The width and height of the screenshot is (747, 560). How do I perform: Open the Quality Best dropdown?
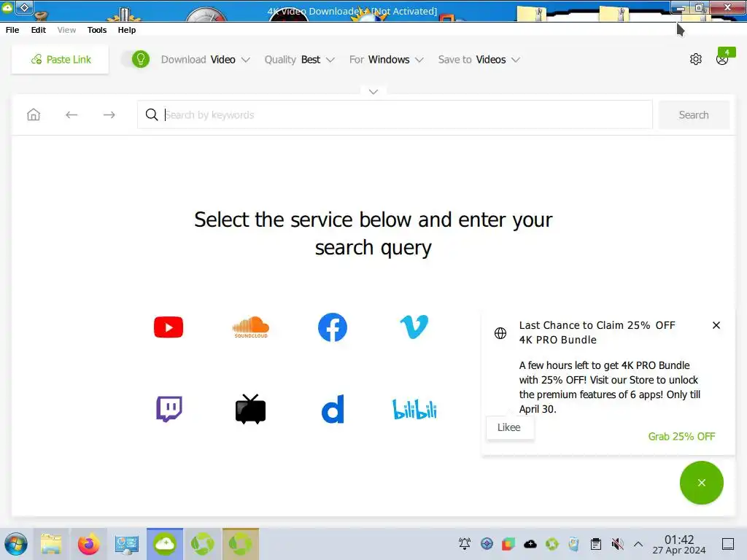pos(300,60)
